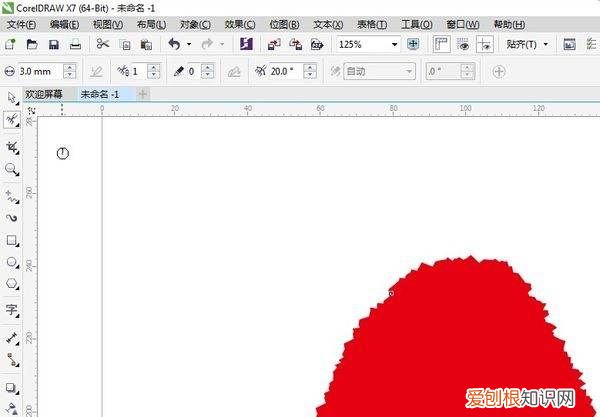The width and height of the screenshot is (600, 417).
Task: Expand the Undo history dropdown arrow
Action: 189,45
